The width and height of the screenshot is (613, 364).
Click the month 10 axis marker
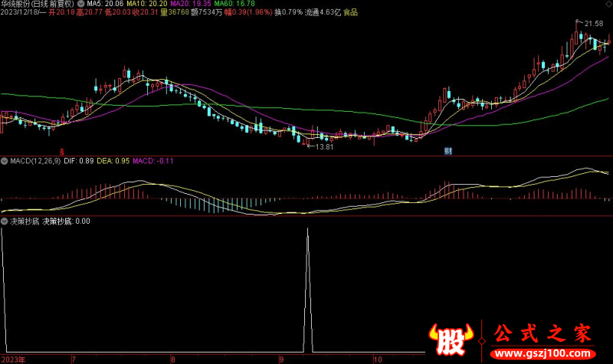(378, 359)
